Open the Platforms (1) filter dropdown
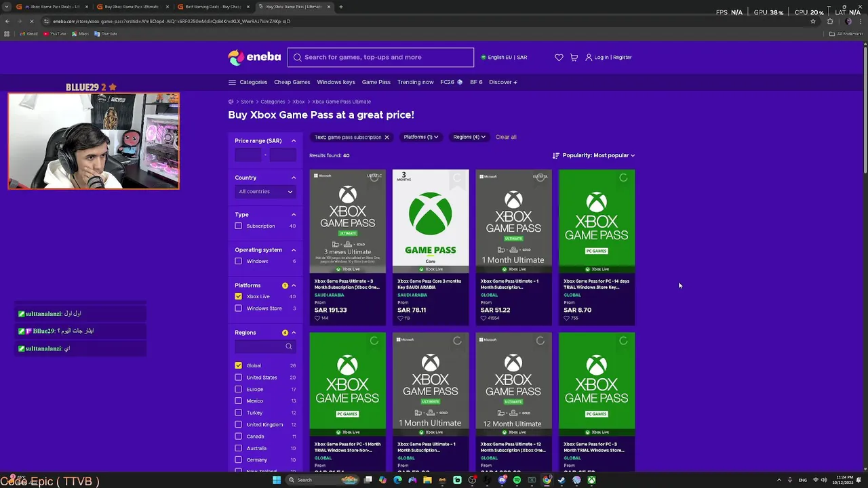This screenshot has height=488, width=868. [420, 137]
